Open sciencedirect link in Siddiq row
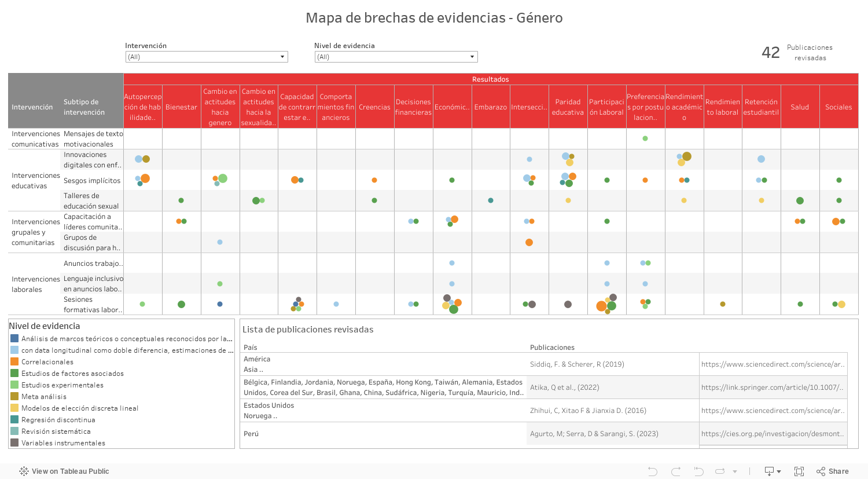Viewport: 868px width, 479px height. point(773,364)
